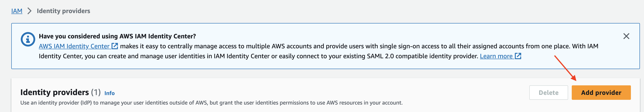
Task: Click the banner title about IAM Identity Center
Action: coord(117,36)
